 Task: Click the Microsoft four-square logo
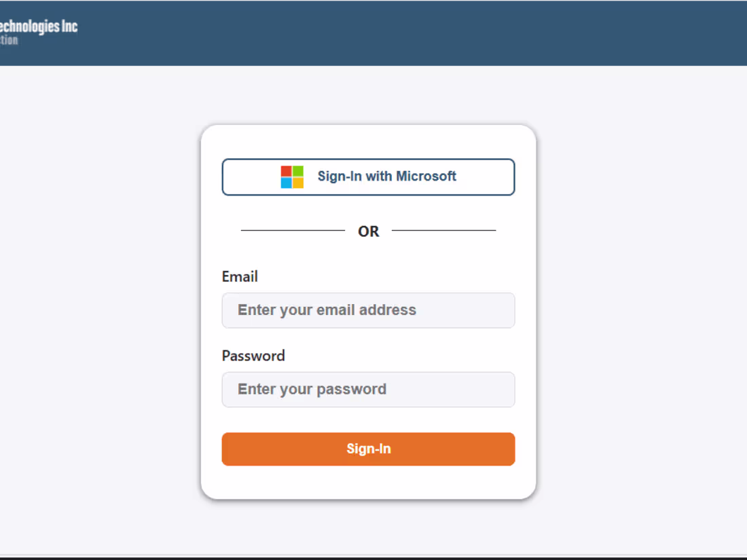point(292,177)
